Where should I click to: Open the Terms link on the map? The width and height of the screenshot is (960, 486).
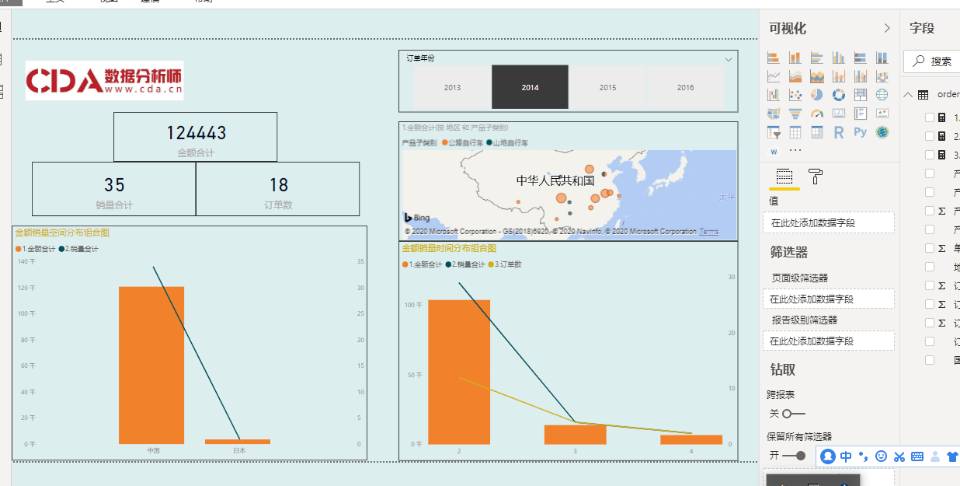(x=709, y=231)
